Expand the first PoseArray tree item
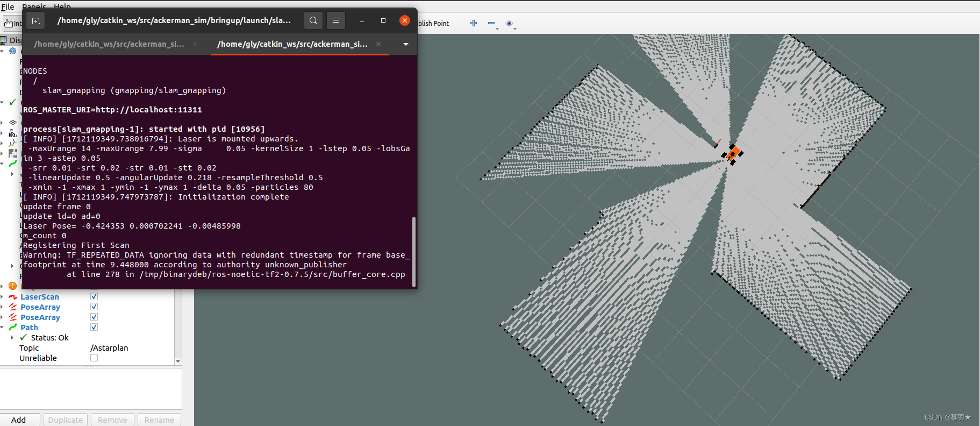Screen dimensions: 980x426 point(2,307)
